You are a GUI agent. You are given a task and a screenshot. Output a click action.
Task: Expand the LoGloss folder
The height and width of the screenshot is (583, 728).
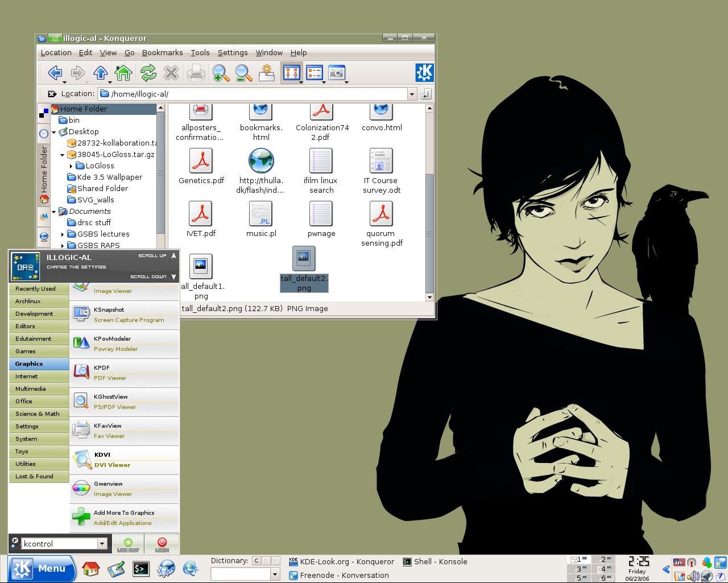(x=71, y=166)
